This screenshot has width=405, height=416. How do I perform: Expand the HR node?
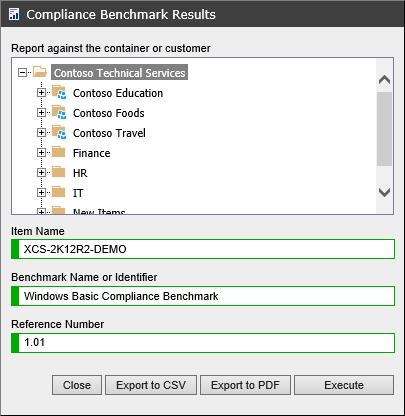41,172
